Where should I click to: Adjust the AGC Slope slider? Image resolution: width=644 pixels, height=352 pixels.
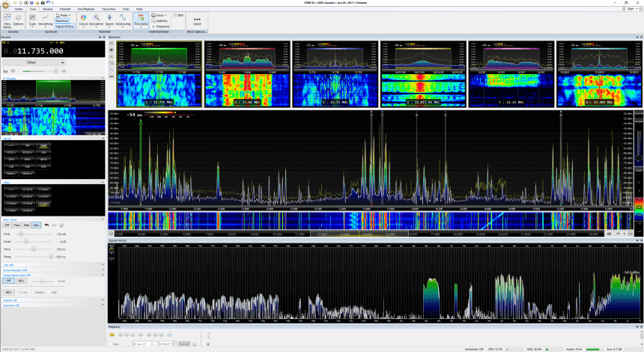click(34, 241)
